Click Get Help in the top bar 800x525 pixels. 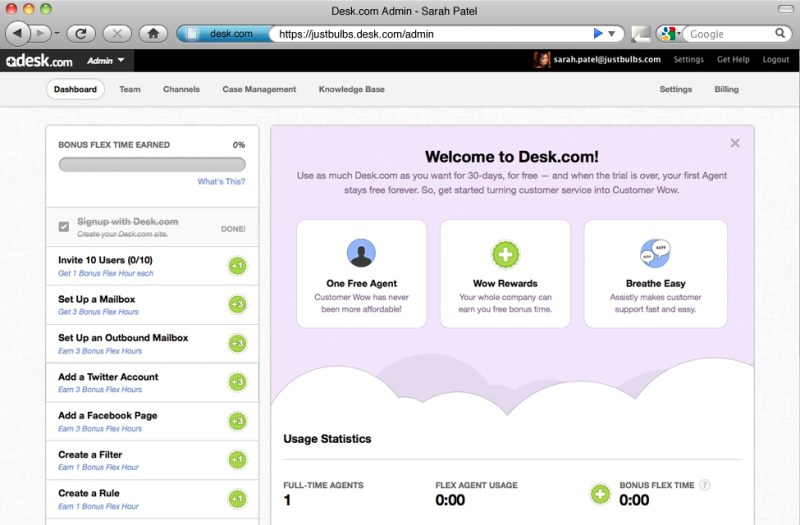click(733, 60)
